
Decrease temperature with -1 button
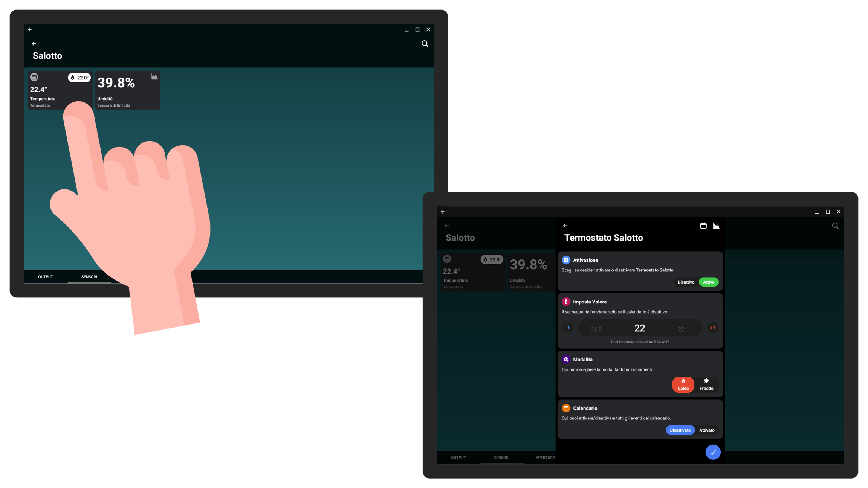pos(567,328)
